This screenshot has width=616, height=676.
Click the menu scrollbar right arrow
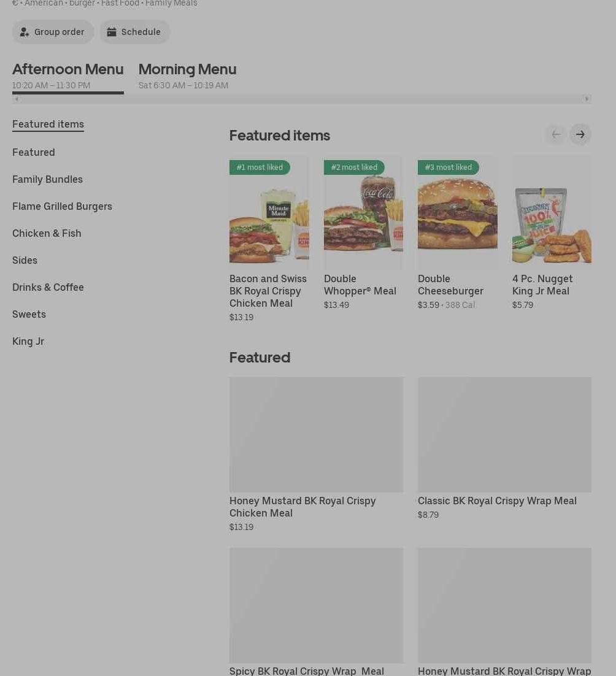587,99
